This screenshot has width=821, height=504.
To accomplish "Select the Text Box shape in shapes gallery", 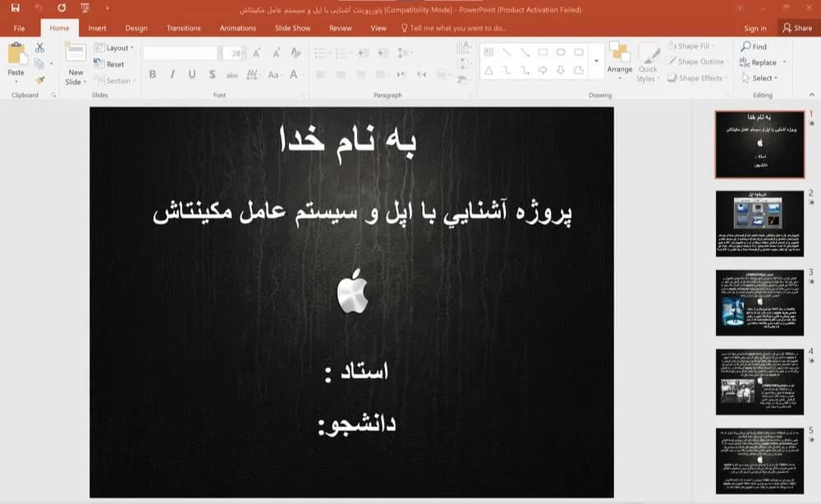I will pos(488,52).
